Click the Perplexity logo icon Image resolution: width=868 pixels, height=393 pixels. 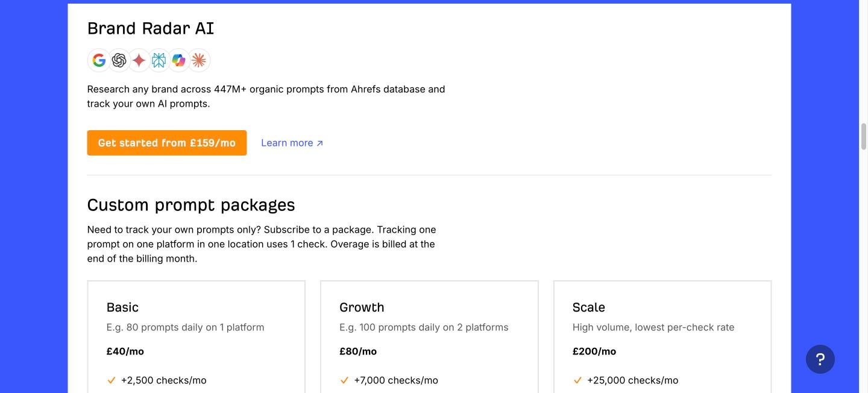[x=159, y=60]
